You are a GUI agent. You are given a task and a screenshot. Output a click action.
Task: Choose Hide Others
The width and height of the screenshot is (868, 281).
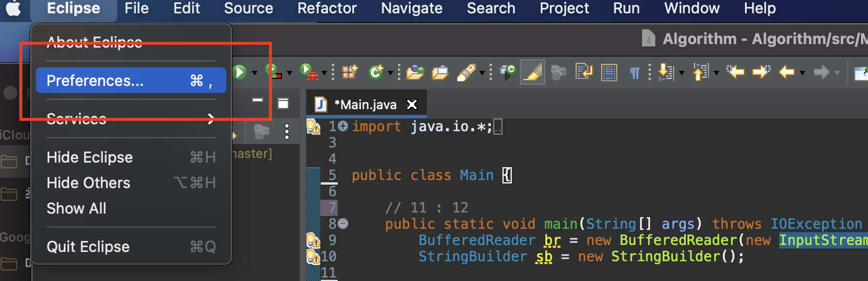pos(131,183)
